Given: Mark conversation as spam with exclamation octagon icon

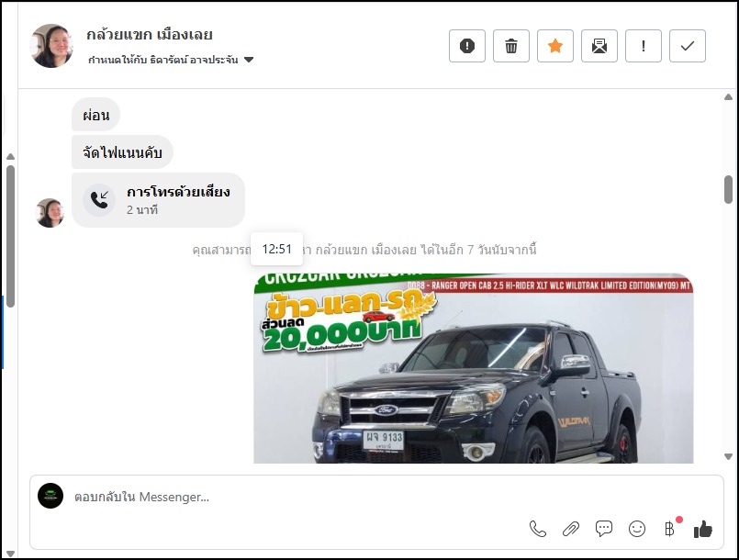Looking at the screenshot, I should pos(467,46).
